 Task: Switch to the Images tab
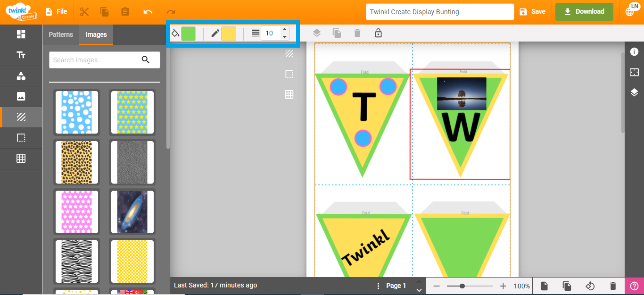pyautogui.click(x=96, y=34)
